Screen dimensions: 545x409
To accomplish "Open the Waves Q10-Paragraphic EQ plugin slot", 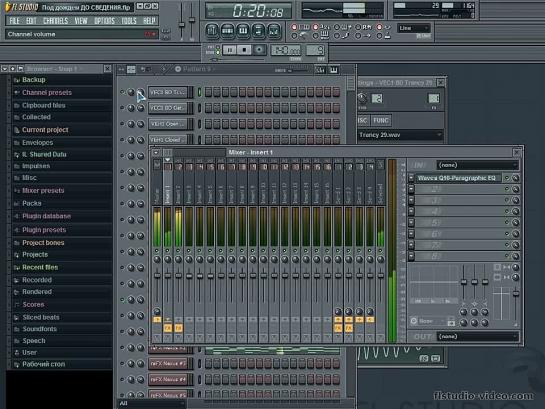I will point(457,178).
